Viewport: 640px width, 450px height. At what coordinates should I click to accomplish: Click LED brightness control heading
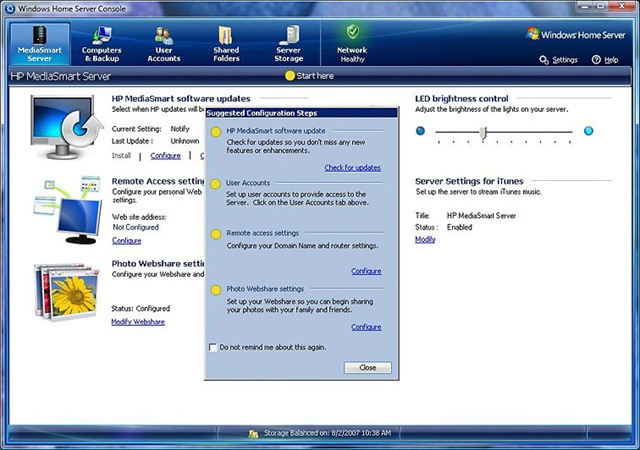462,99
